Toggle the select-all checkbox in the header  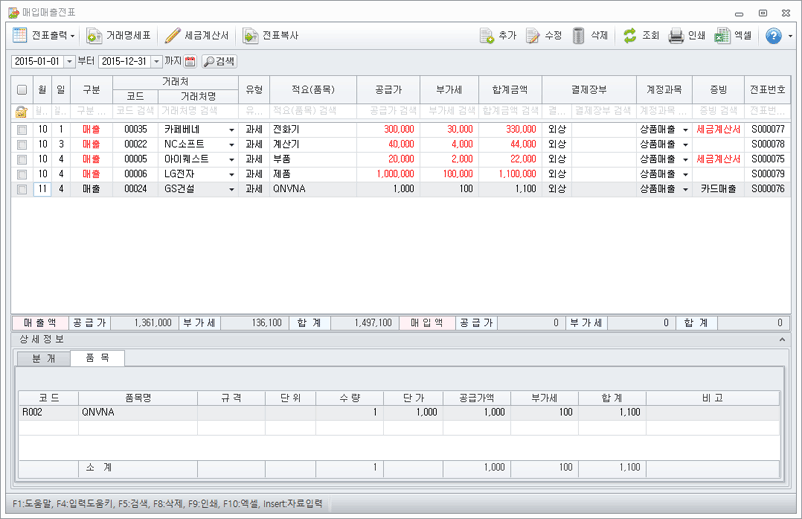pos(22,90)
